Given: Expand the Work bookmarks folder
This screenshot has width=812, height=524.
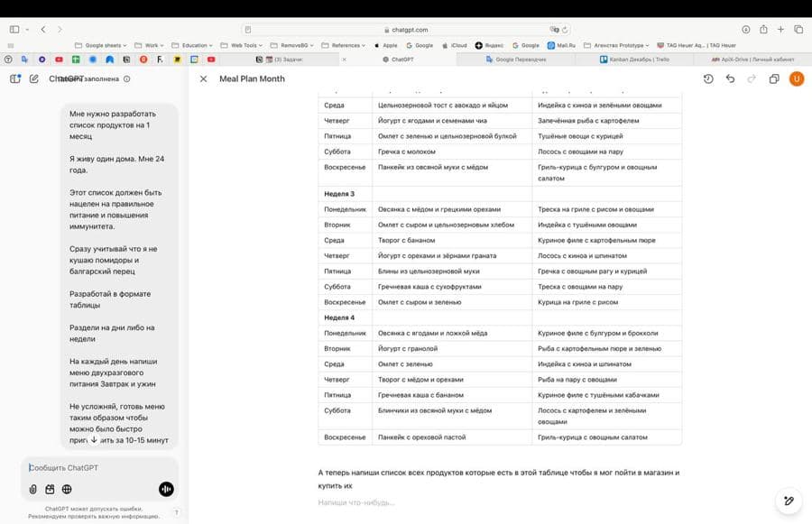Looking at the screenshot, I should 149,46.
